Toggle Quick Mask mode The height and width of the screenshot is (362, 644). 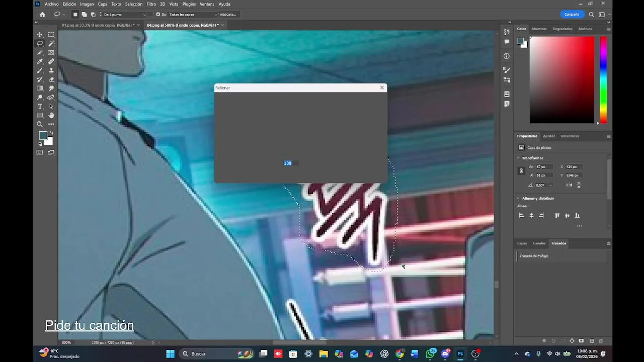[40, 152]
